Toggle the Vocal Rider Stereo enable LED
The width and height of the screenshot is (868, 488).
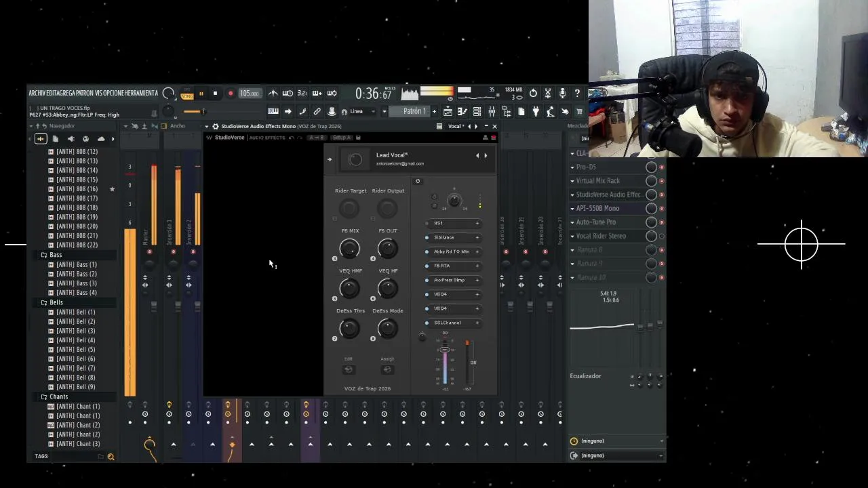click(661, 237)
